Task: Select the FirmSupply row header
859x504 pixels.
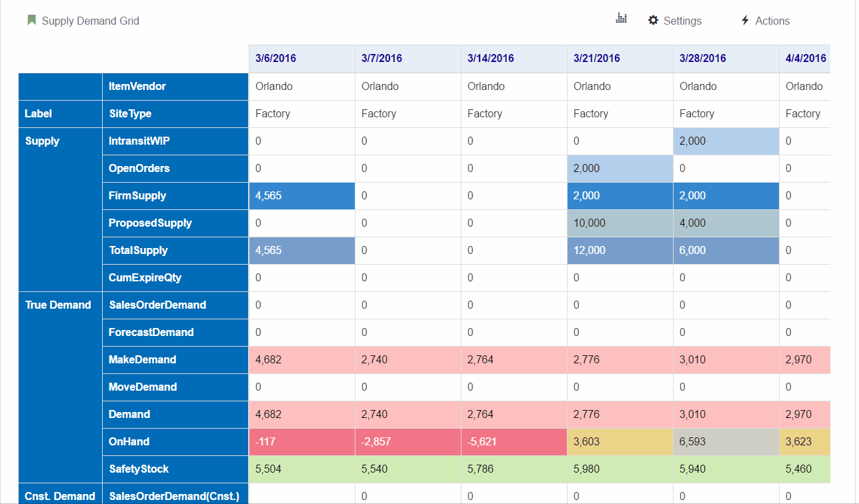Action: click(137, 196)
